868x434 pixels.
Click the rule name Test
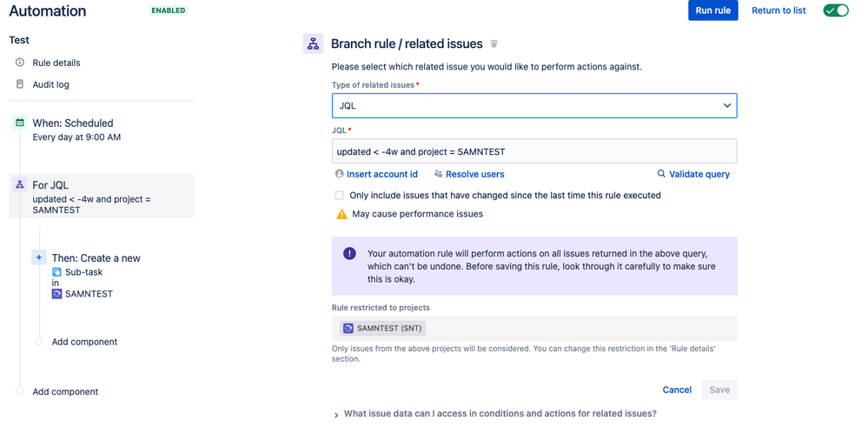tap(19, 40)
